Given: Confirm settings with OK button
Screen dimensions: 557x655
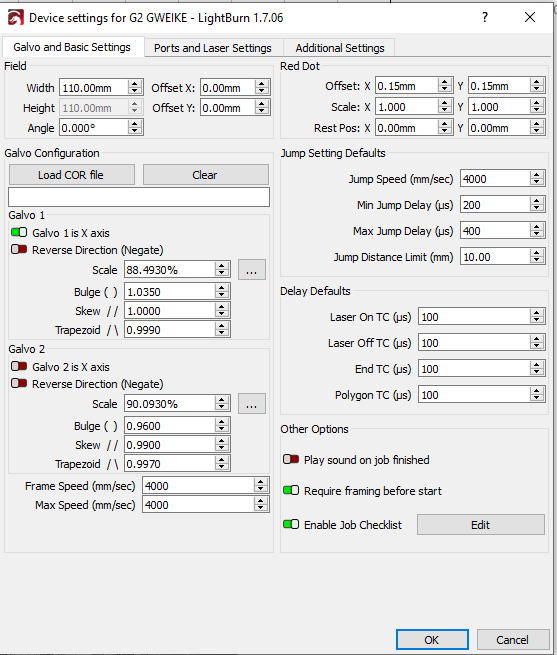Looking at the screenshot, I should coord(432,640).
